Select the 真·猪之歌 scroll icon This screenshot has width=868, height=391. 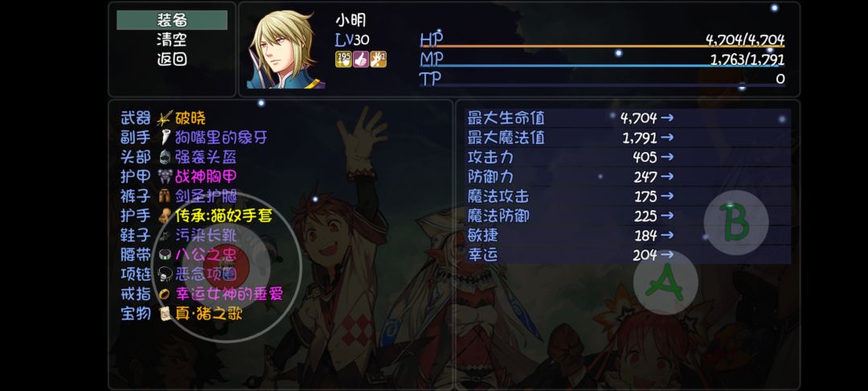point(165,314)
